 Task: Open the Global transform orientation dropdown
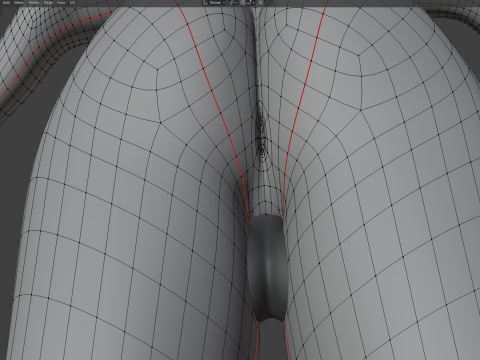point(214,2)
